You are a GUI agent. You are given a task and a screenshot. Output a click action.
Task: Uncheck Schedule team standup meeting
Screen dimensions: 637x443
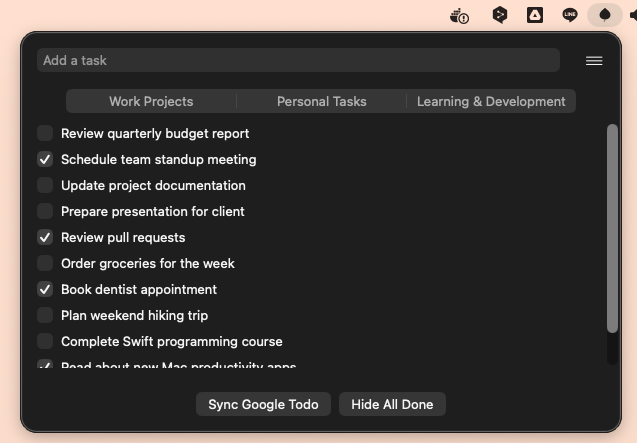tap(45, 159)
